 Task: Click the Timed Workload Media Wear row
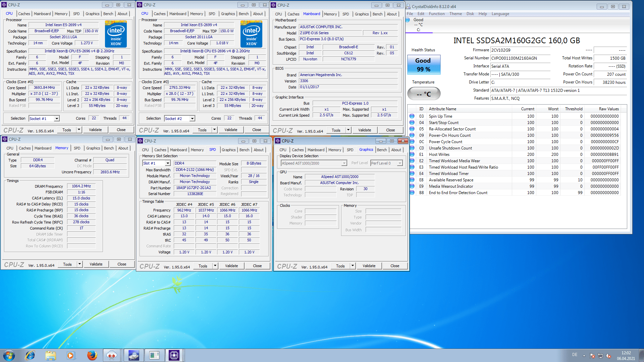point(515,161)
